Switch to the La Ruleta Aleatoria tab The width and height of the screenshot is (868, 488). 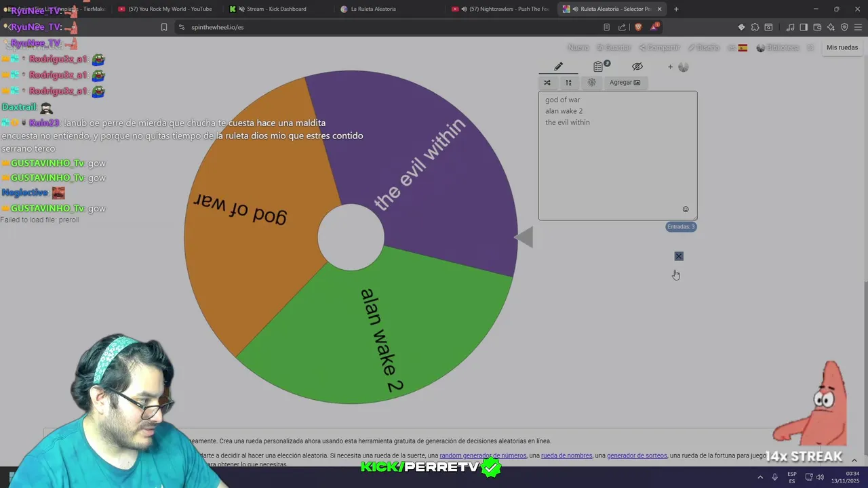pos(373,9)
